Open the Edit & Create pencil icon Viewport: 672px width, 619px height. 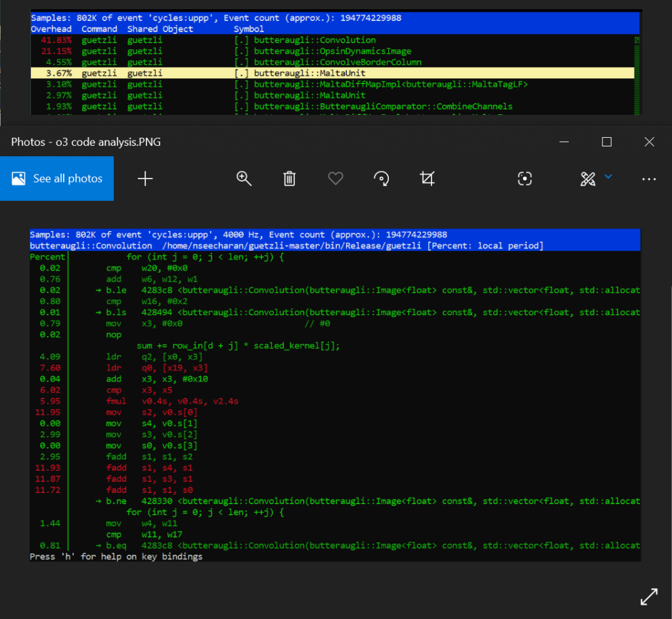pos(588,179)
